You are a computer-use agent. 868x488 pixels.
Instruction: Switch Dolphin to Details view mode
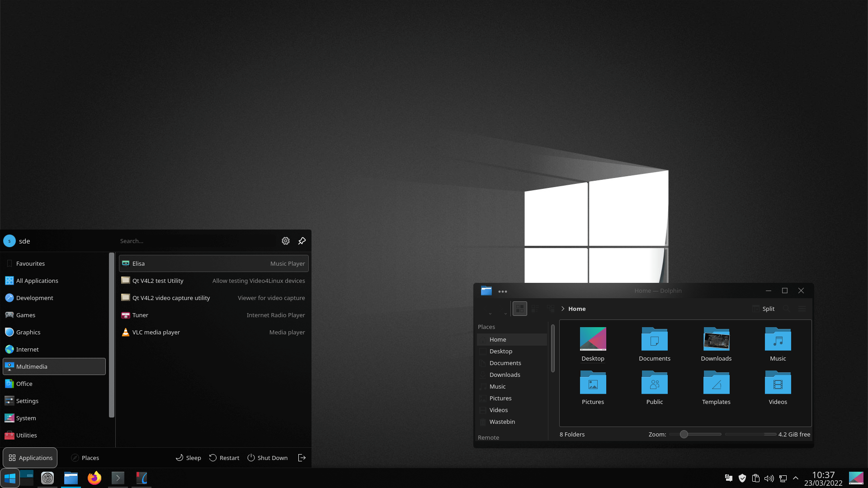(x=551, y=309)
